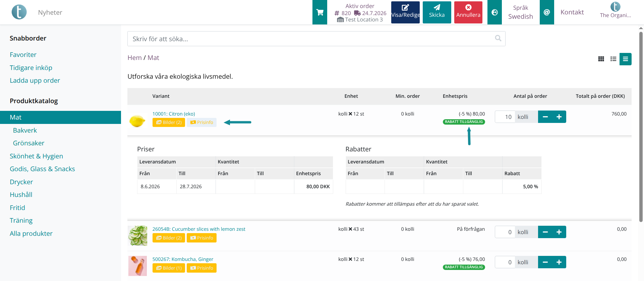Open Bilder (2) for Cucumber slices
644x281 pixels.
click(x=169, y=238)
